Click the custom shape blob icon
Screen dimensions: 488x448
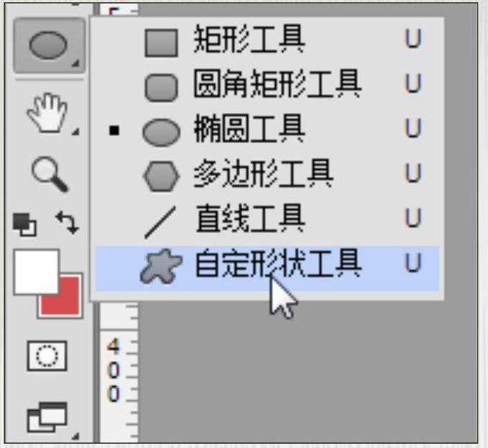(x=160, y=267)
